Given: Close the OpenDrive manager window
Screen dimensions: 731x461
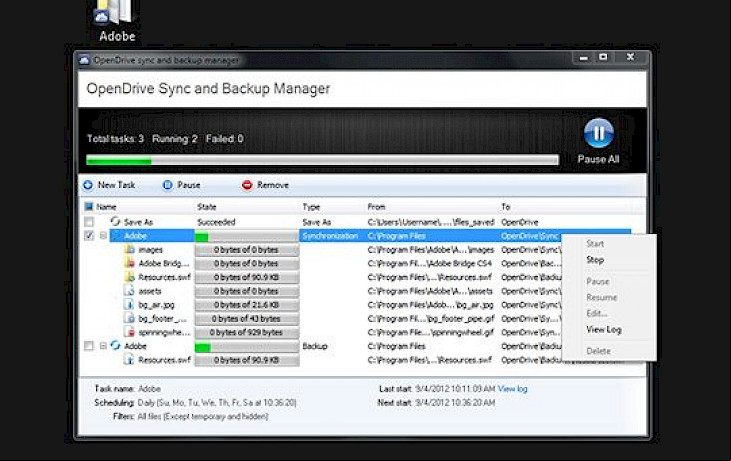Looking at the screenshot, I should click(630, 57).
